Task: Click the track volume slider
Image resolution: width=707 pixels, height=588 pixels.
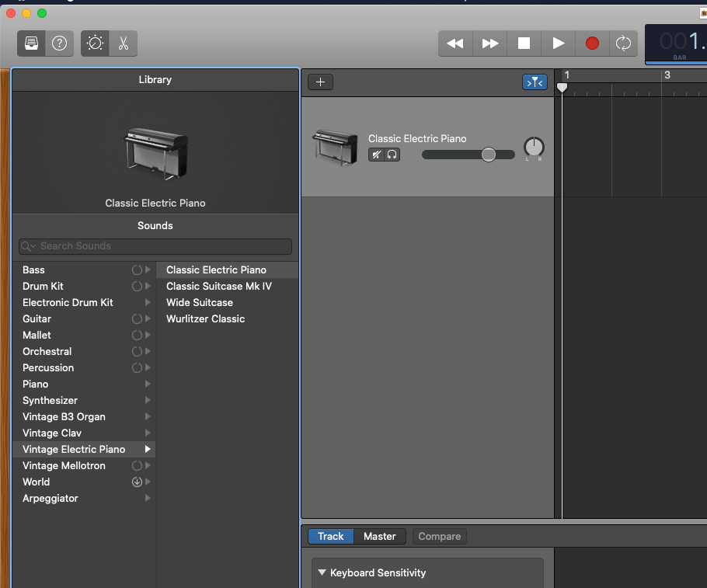Action: click(x=468, y=155)
